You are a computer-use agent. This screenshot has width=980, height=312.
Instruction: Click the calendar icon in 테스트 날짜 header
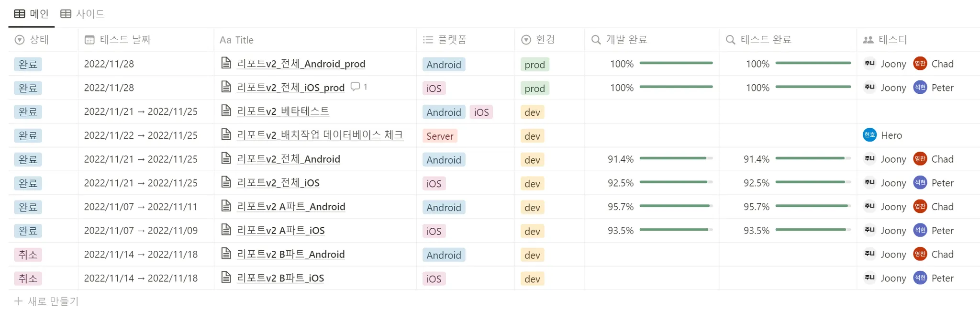[89, 40]
